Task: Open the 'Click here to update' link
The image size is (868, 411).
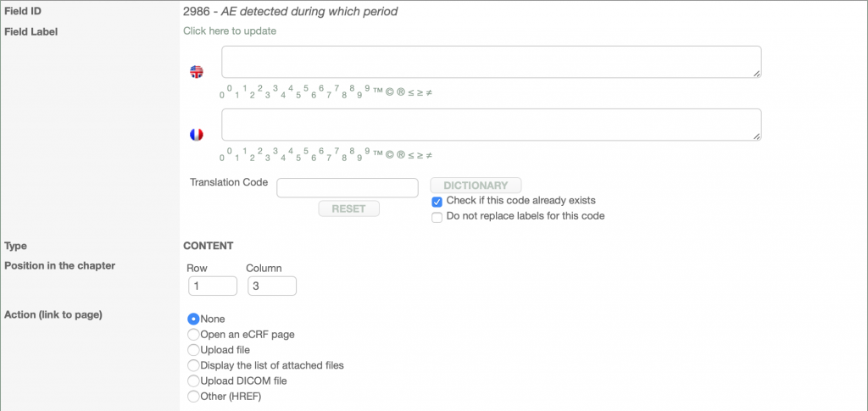Action: [x=230, y=31]
